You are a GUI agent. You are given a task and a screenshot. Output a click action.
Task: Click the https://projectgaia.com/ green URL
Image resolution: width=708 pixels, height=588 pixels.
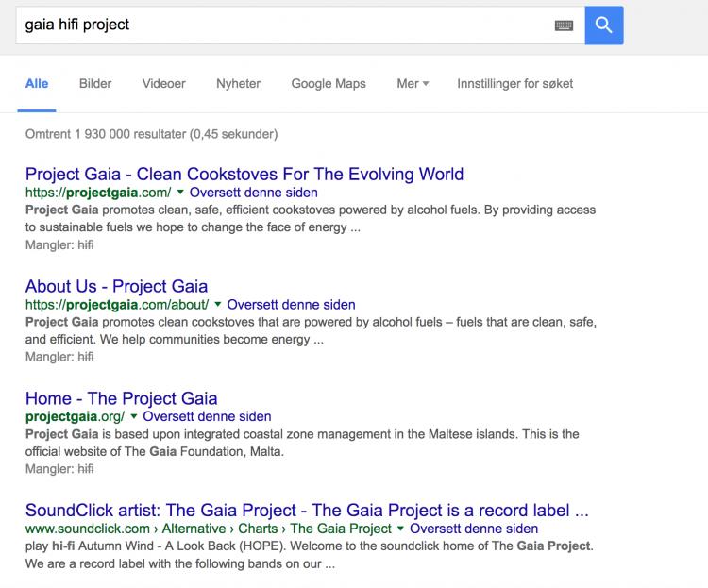(98, 193)
